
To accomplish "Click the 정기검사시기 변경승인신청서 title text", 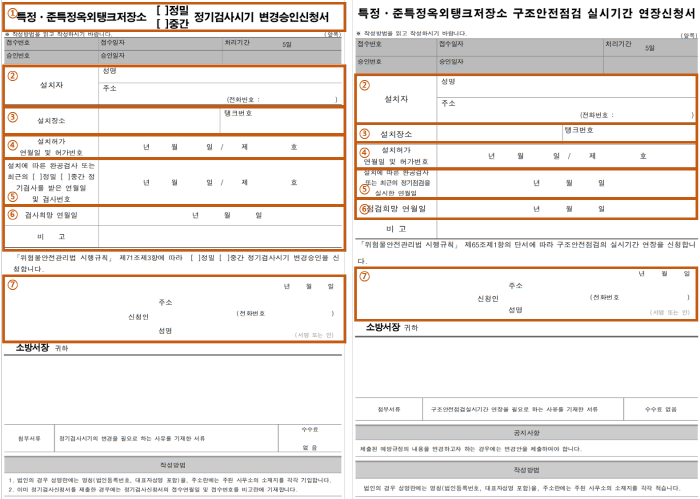I will pos(261,17).
